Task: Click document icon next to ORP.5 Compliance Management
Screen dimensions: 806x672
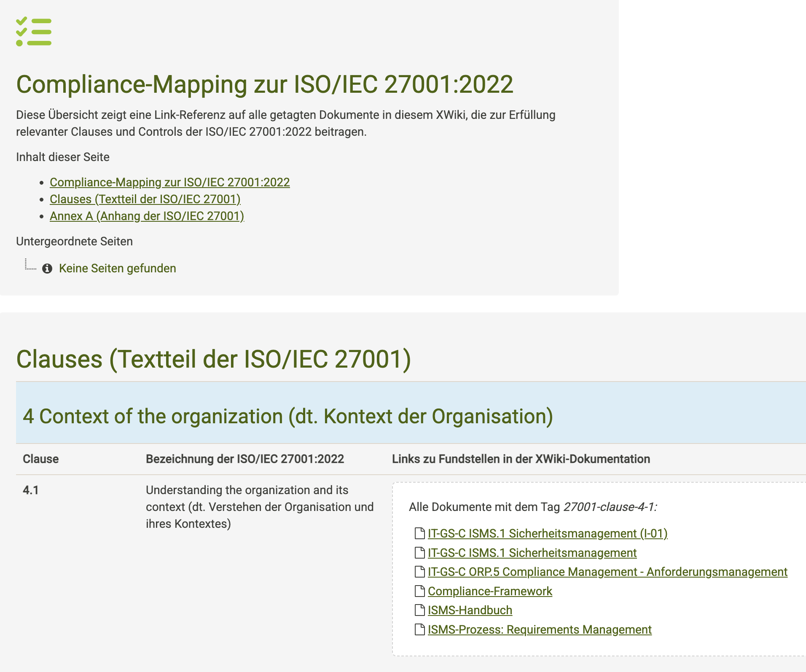Action: point(419,572)
